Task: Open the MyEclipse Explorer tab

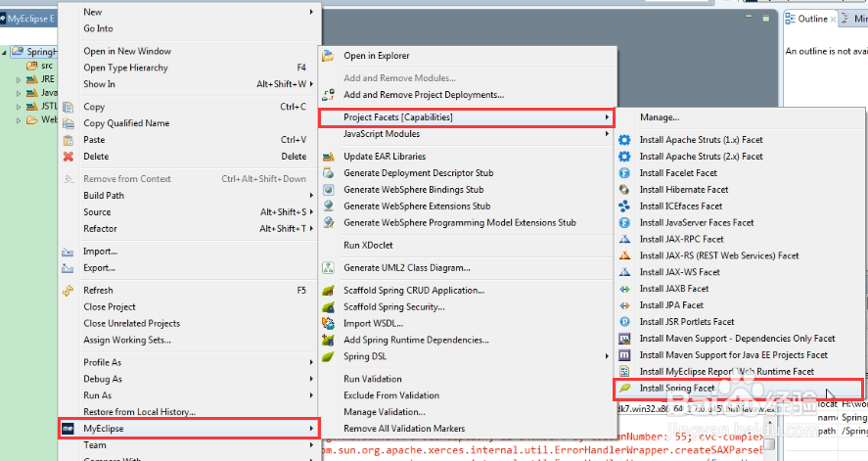Action: click(x=27, y=19)
